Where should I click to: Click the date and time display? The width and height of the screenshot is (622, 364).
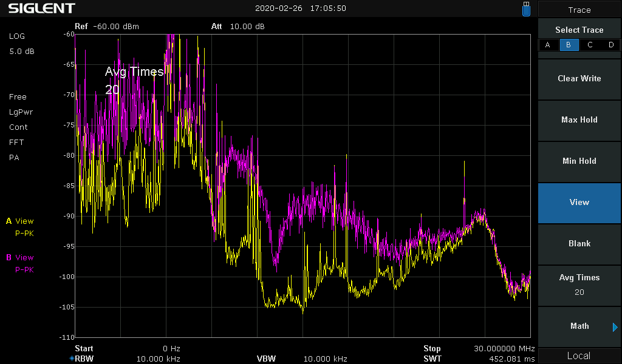click(x=300, y=8)
